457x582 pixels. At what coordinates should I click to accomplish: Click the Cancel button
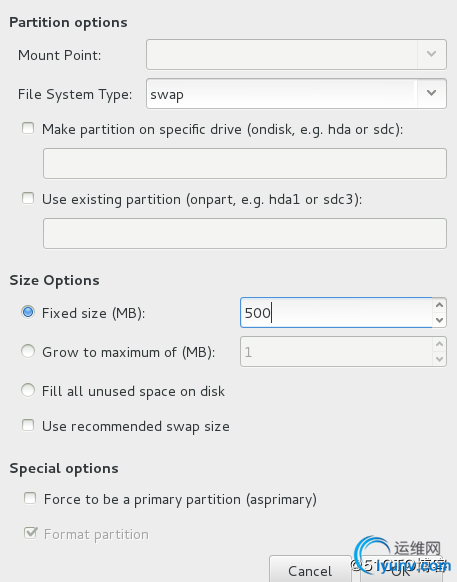click(310, 570)
